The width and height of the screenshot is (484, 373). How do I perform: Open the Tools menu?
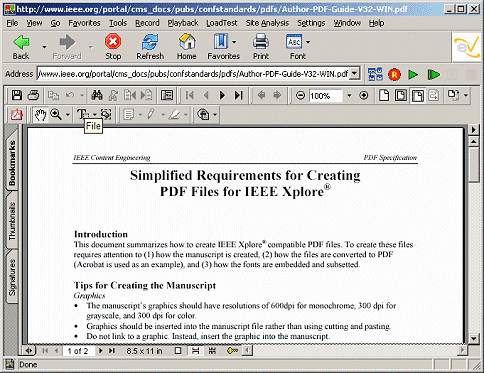pos(118,23)
